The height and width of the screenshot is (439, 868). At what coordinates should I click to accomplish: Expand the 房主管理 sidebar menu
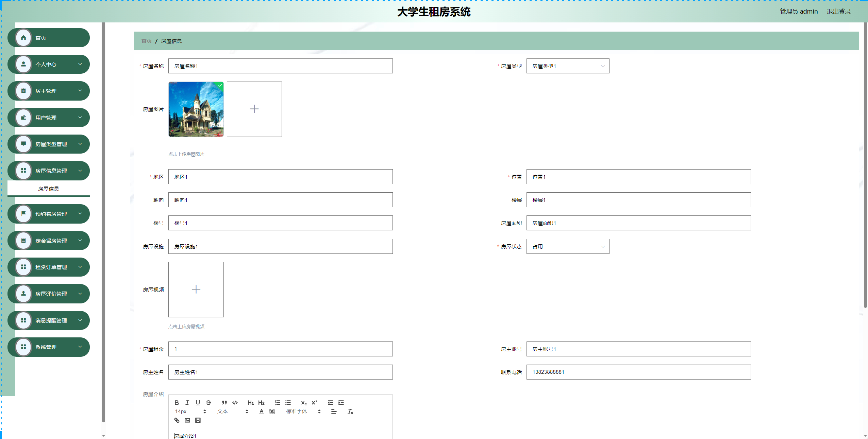(49, 91)
